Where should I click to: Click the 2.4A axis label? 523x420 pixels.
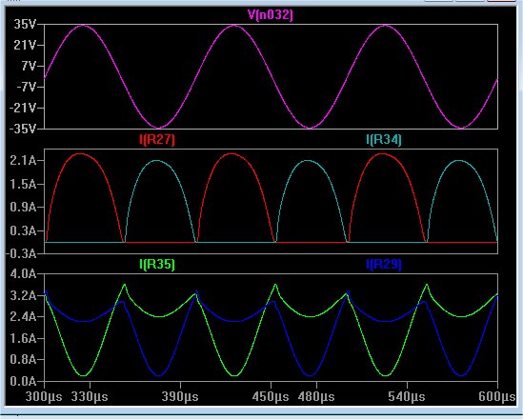tap(23, 316)
